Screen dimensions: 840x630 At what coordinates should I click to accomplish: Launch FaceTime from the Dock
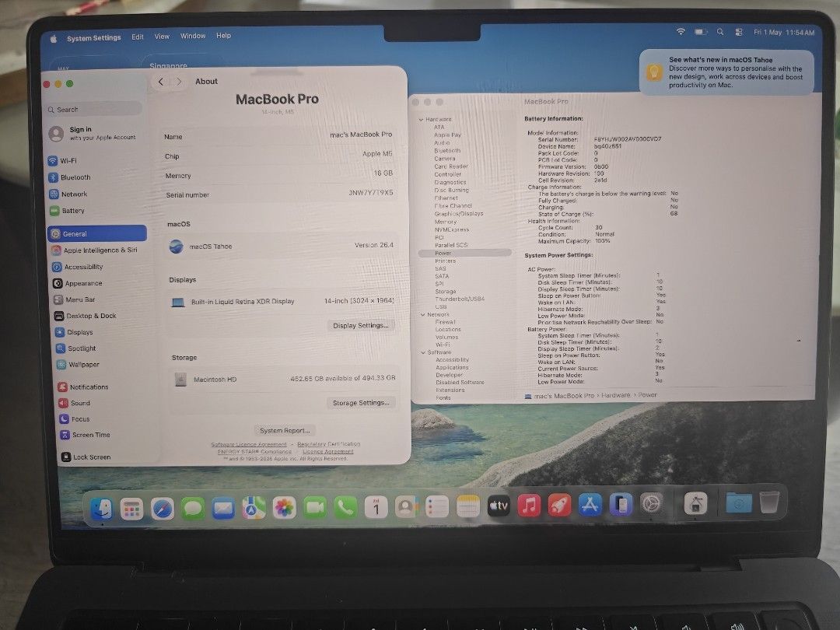(315, 507)
